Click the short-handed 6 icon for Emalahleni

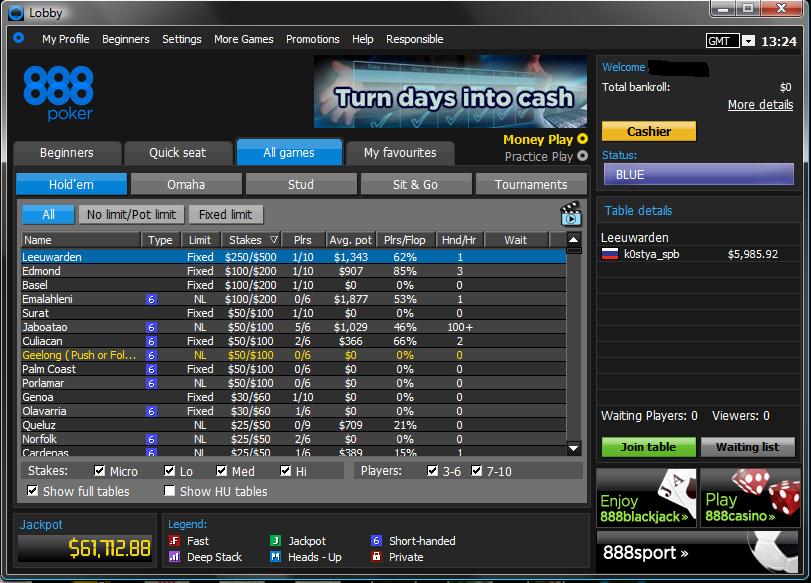(x=151, y=300)
